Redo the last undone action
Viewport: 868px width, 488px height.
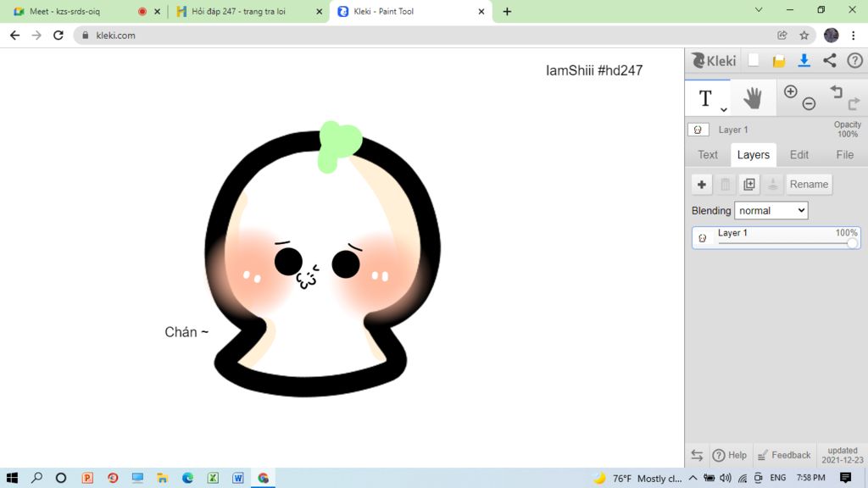(x=854, y=103)
